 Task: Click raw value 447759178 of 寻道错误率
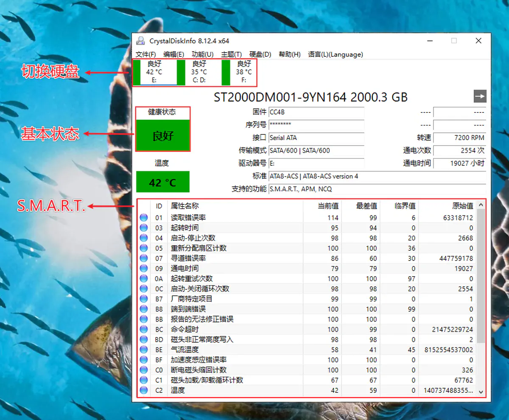(456, 258)
